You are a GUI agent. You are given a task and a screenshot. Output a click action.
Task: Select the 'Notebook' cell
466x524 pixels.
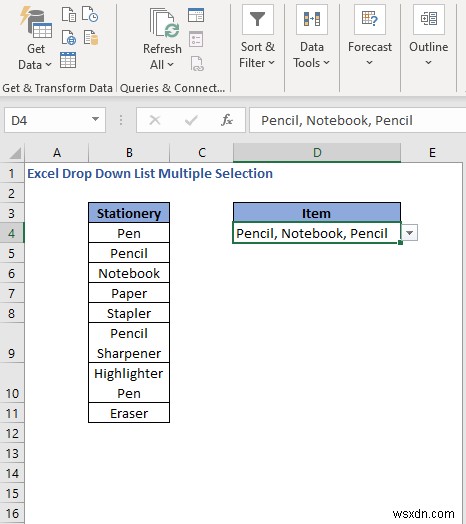tap(129, 273)
